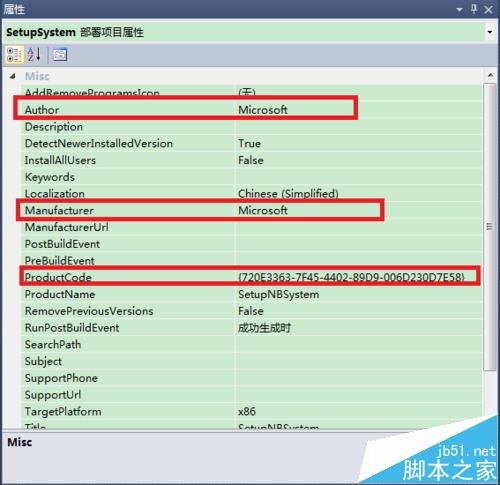
Task: Edit the Author value Microsoft
Action: 263,110
